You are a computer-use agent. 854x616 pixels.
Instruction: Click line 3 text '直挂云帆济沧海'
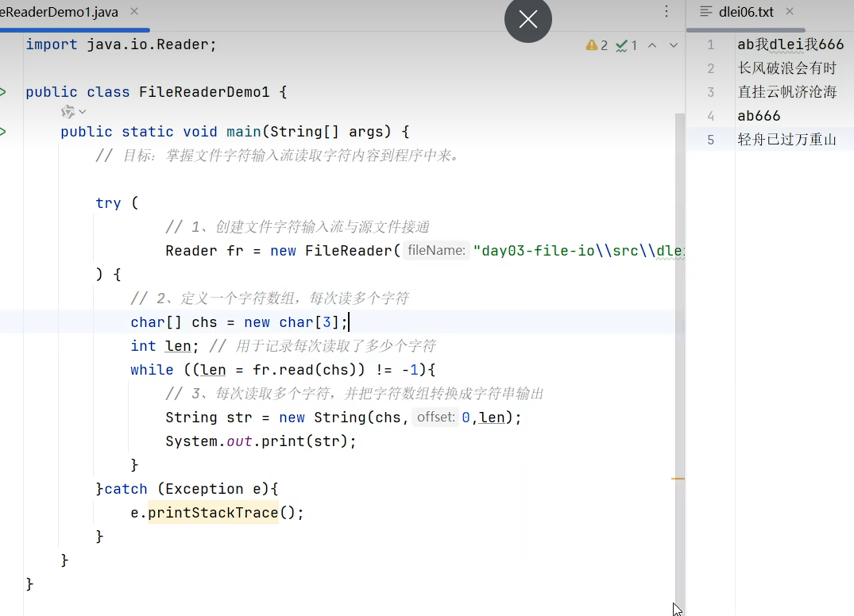[786, 92]
